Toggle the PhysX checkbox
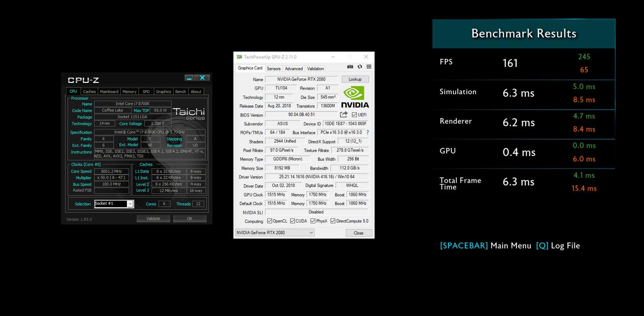This screenshot has height=316, width=644. point(313,221)
